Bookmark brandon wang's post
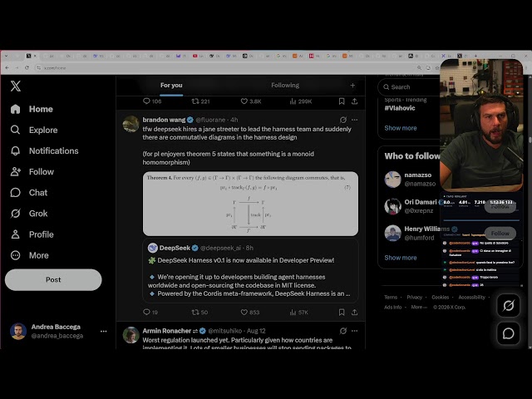Image resolution: width=532 pixels, height=399 pixels. coord(342,313)
